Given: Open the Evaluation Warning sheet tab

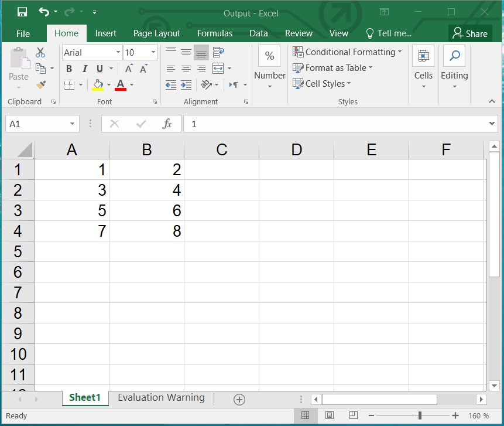Looking at the screenshot, I should pyautogui.click(x=160, y=398).
